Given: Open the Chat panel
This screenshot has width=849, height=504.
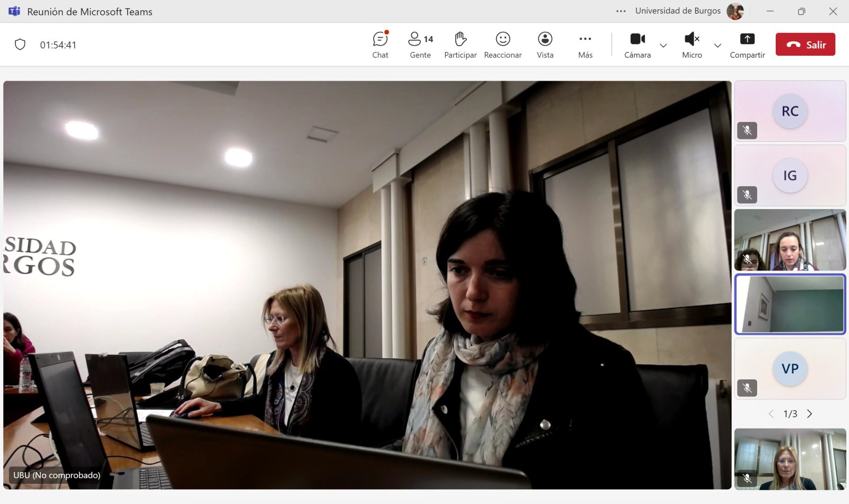Looking at the screenshot, I should (380, 45).
